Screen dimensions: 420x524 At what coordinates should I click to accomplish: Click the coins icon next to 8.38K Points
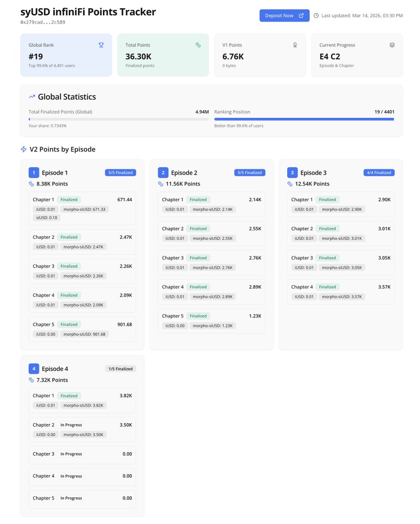pos(31,184)
